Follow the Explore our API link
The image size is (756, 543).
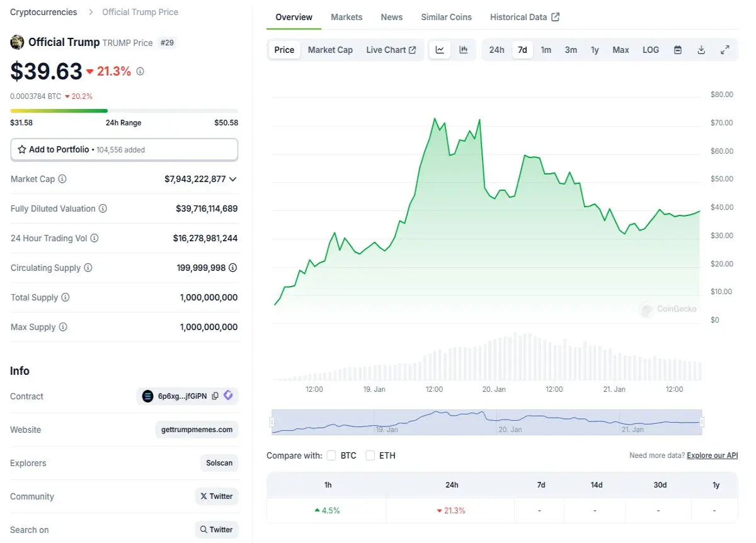713,455
